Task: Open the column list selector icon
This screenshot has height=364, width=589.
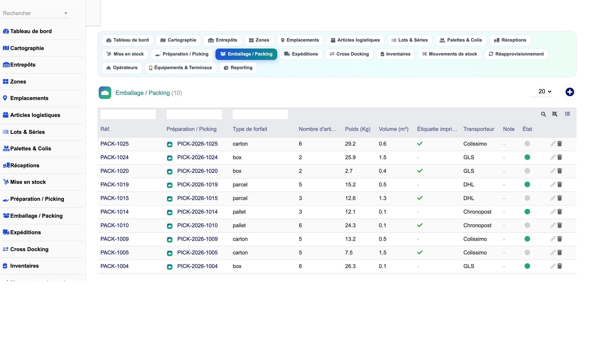Action: 568,114
